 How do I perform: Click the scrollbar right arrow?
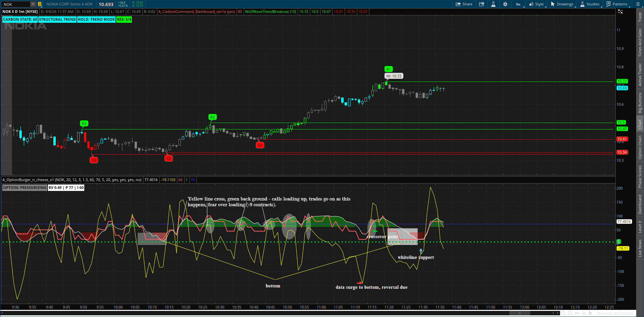557,313
